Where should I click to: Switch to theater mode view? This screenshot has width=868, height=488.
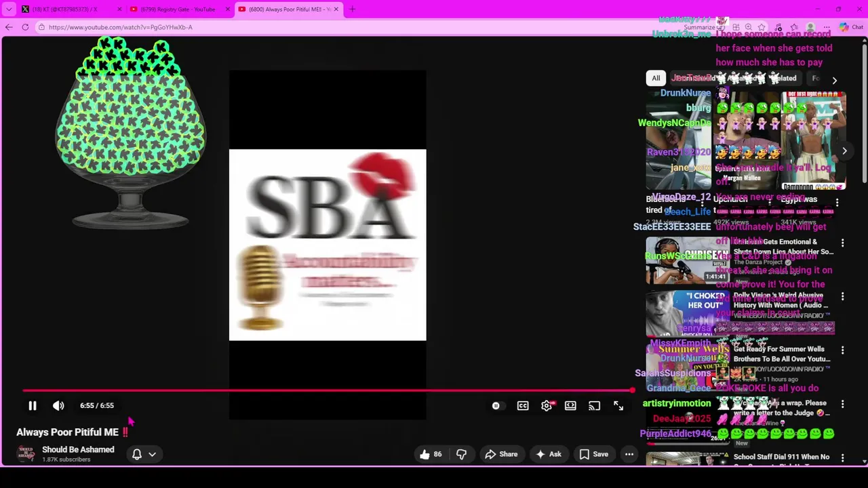570,405
